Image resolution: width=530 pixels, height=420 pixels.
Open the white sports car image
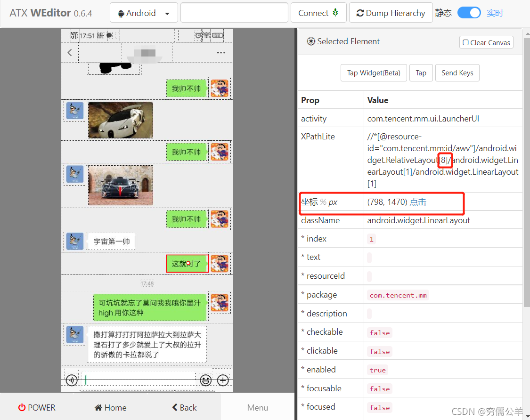[120, 120]
